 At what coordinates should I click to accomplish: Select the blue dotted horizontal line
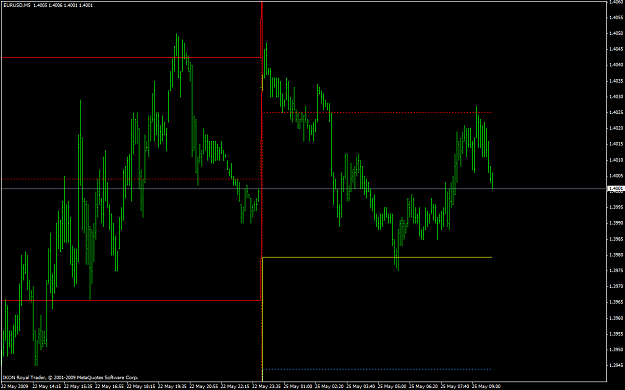point(377,369)
